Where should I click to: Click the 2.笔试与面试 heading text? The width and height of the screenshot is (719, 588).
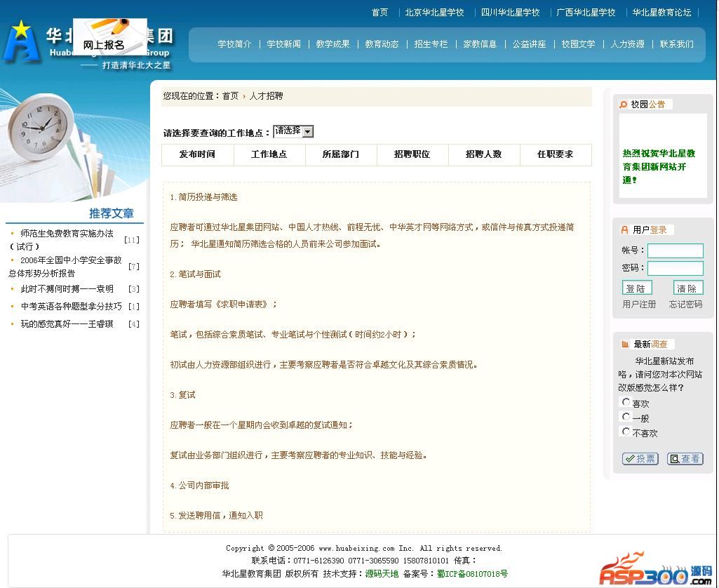click(195, 274)
